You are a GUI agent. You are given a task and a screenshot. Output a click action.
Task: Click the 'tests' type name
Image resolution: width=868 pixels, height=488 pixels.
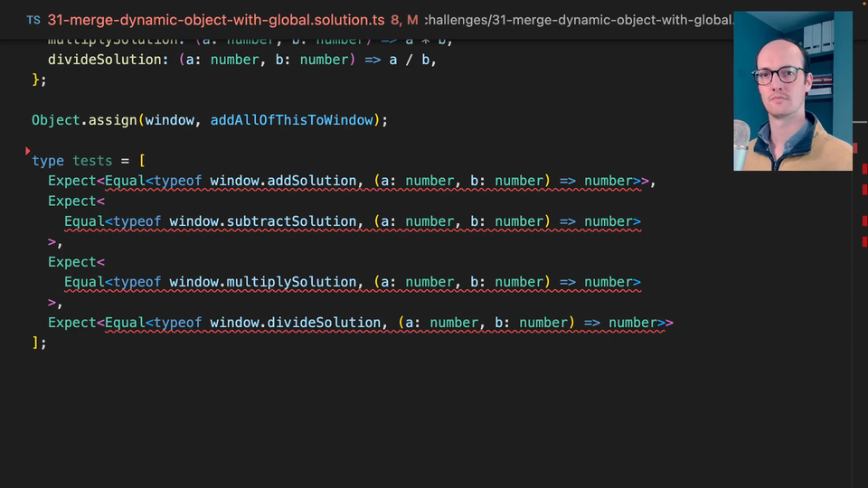click(92, 161)
